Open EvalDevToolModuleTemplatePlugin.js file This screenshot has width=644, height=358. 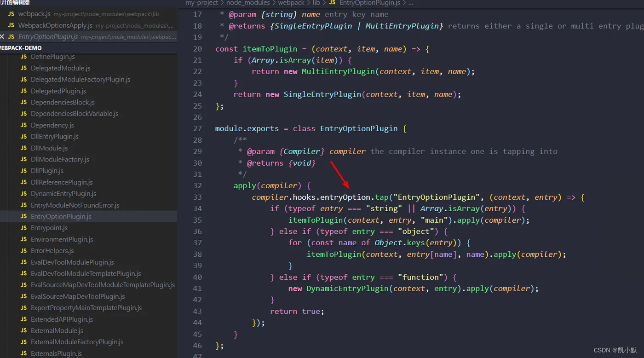pos(86,273)
